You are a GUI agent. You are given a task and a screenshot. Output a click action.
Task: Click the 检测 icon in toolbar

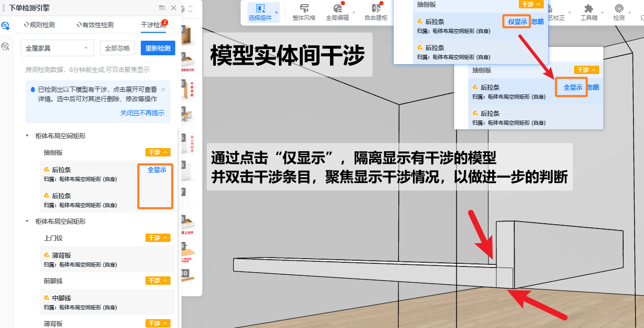(x=619, y=12)
